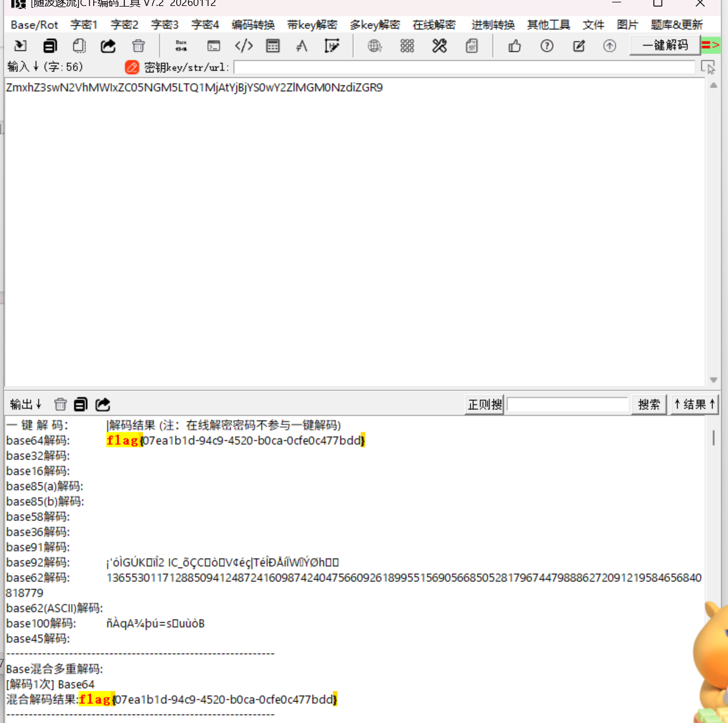Click the document script icon
Viewport: 728px width, 723px height.
472,45
